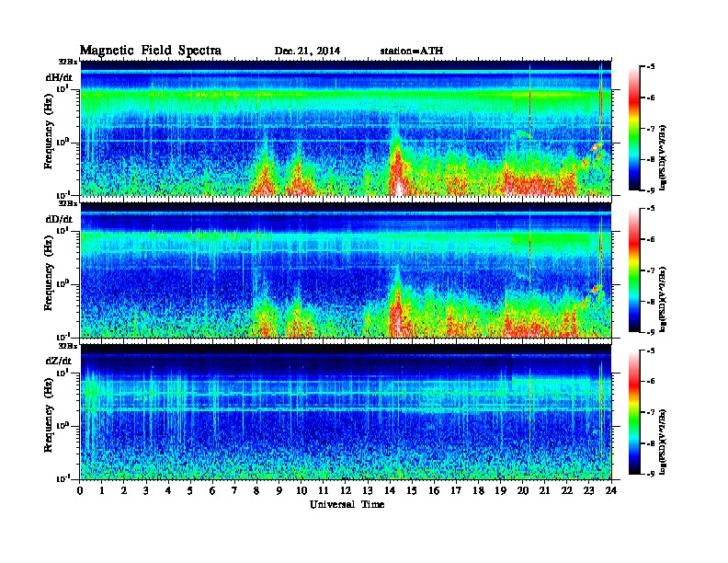Click the -5 tick on the dH/dt color scale
The width and height of the screenshot is (728, 563).
click(x=651, y=67)
